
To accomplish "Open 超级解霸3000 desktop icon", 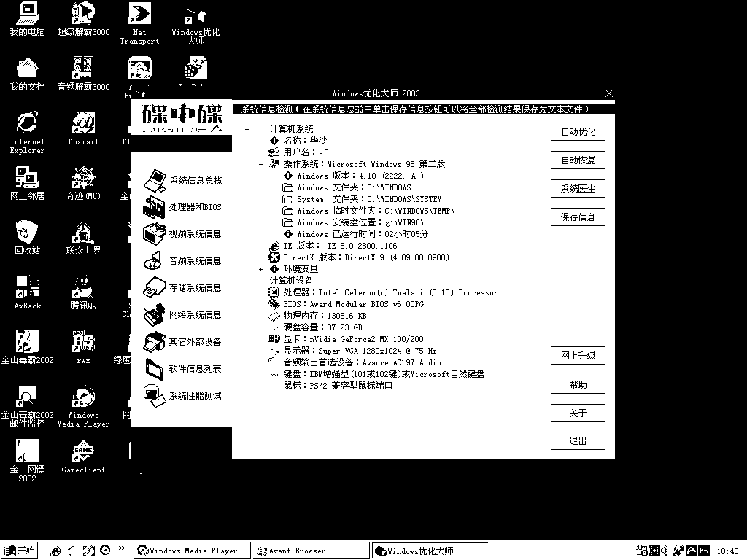I will 83,19.
